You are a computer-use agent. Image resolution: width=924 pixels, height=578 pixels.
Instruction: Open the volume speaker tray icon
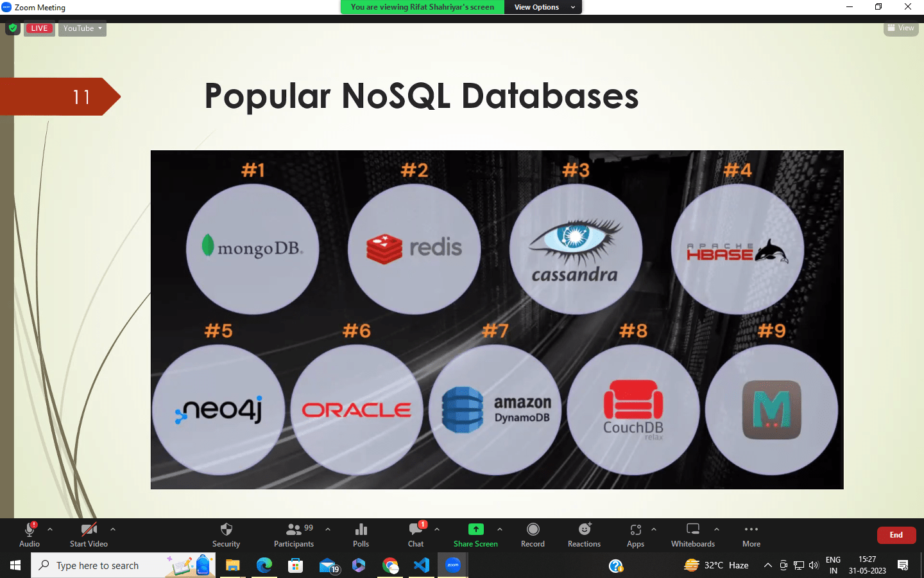coord(814,565)
